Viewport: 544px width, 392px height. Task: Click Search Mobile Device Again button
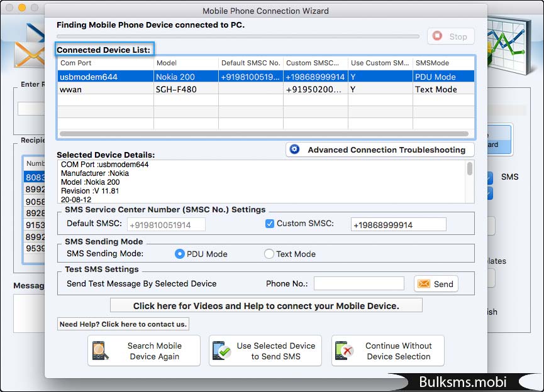pyautogui.click(x=144, y=351)
